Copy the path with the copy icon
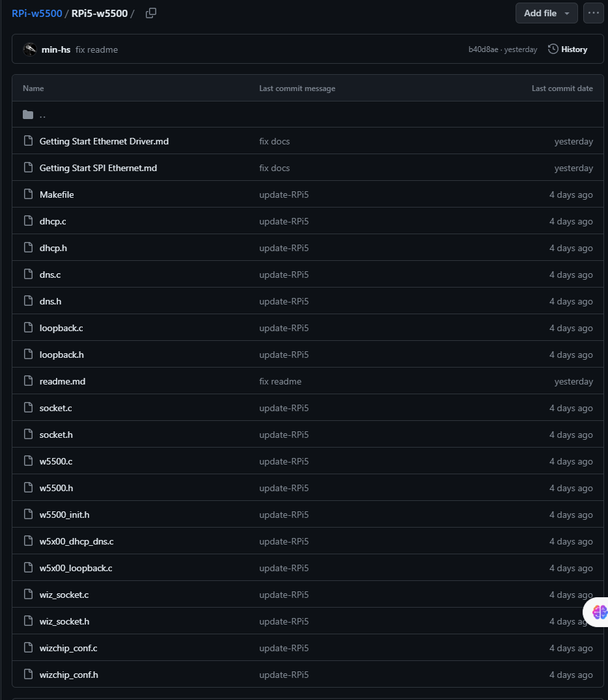 (x=151, y=14)
